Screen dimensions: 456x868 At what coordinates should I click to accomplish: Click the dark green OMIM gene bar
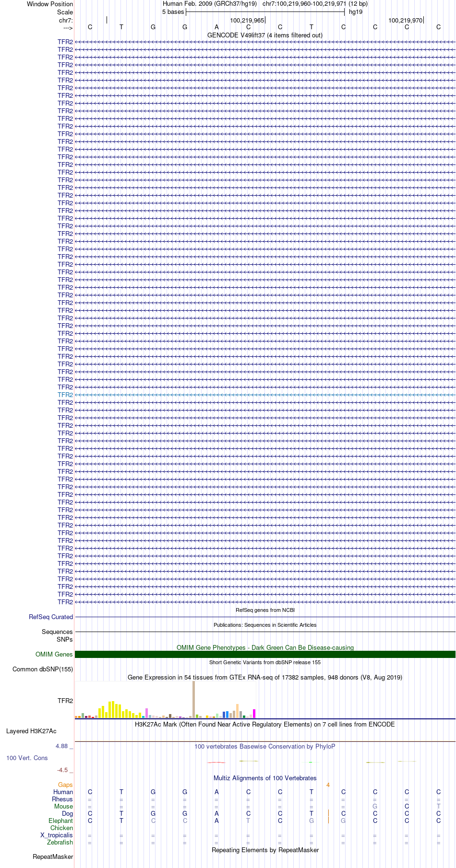[x=265, y=655]
